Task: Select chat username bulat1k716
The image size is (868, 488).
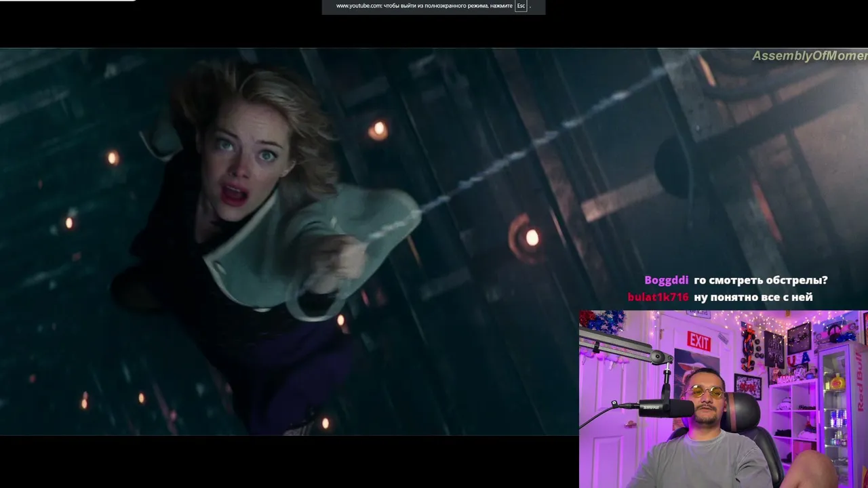Action: point(658,297)
